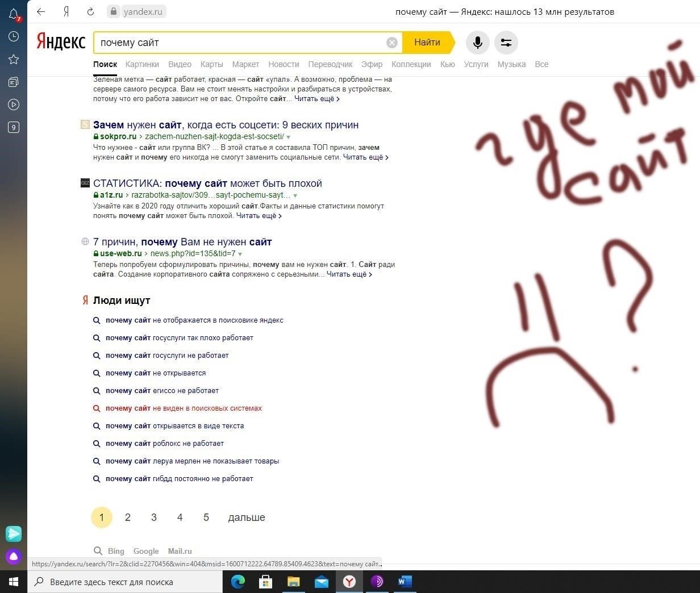This screenshot has height=593, width=700.
Task: Open result 7 причин, почему Вам не нужен сайт
Action: click(182, 242)
